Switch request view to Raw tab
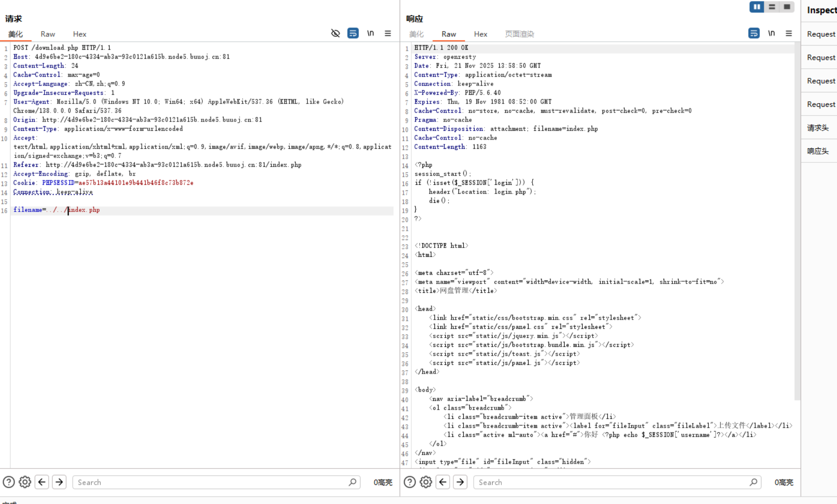837x504 pixels. [x=48, y=34]
